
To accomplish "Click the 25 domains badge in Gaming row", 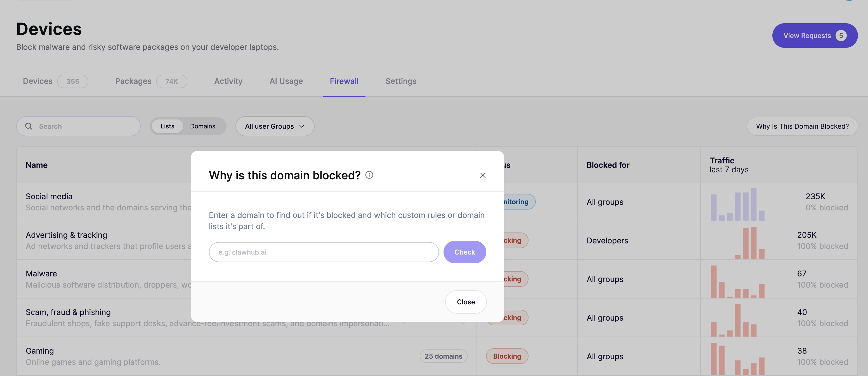I will tap(443, 356).
